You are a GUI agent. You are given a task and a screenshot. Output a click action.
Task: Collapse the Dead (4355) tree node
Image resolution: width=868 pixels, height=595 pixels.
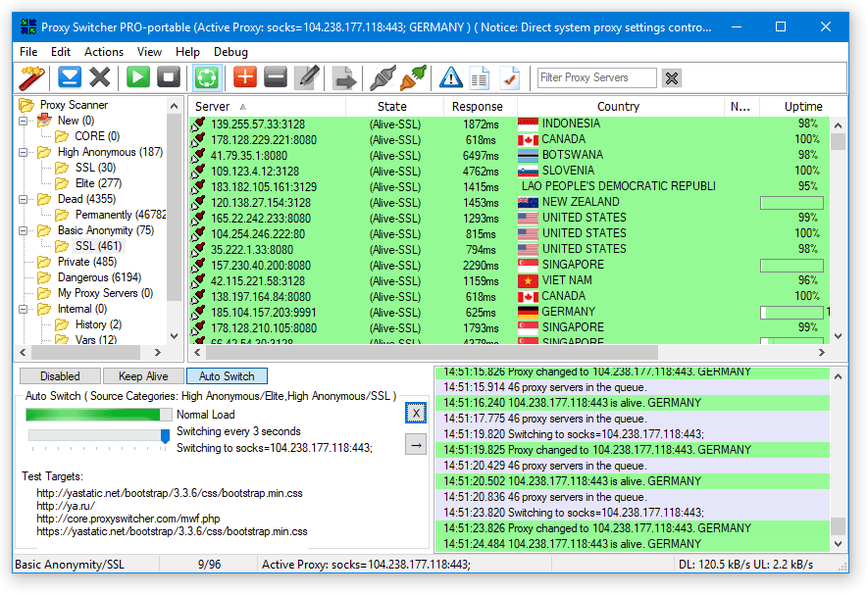24,199
